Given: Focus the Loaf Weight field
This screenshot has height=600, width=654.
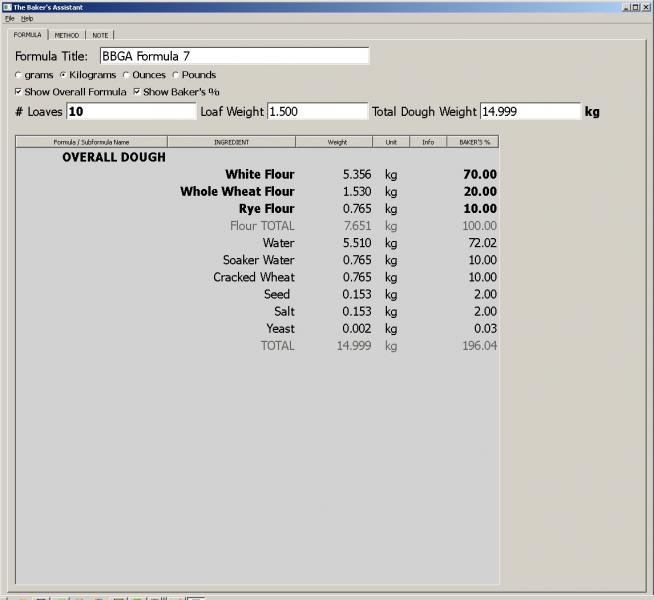Looking at the screenshot, I should click(316, 111).
